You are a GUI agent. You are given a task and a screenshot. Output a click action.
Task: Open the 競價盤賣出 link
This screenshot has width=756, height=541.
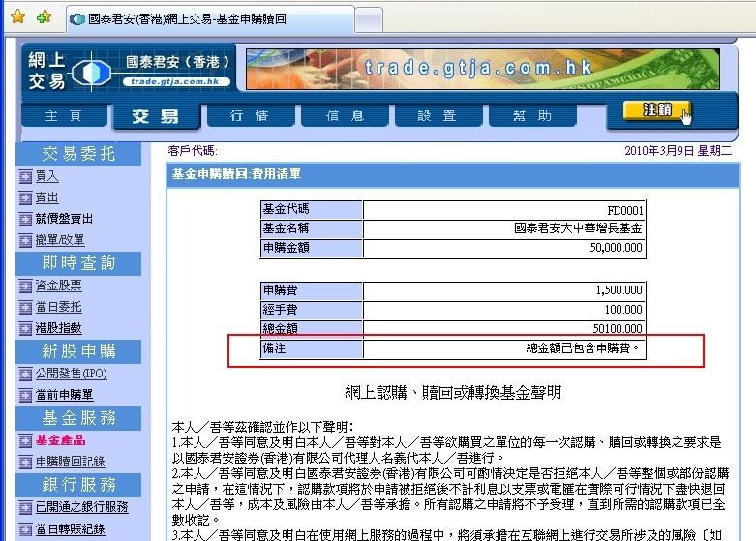coord(65,219)
